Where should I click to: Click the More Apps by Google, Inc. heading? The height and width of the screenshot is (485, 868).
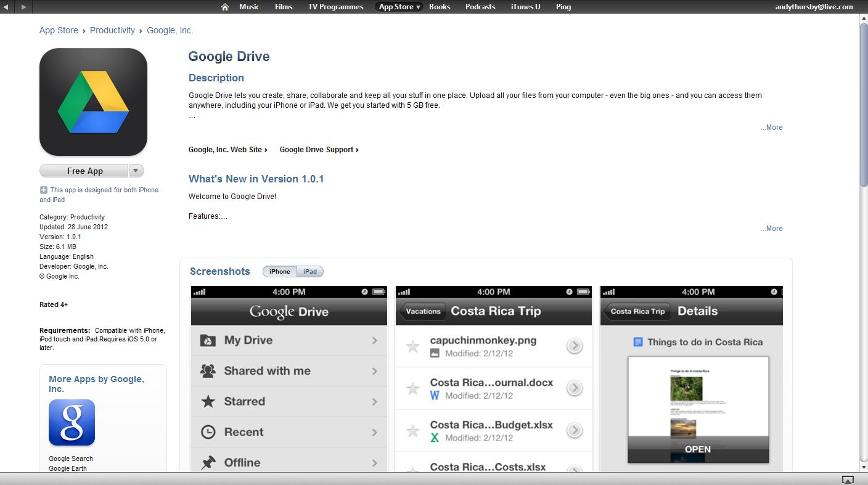coord(96,384)
